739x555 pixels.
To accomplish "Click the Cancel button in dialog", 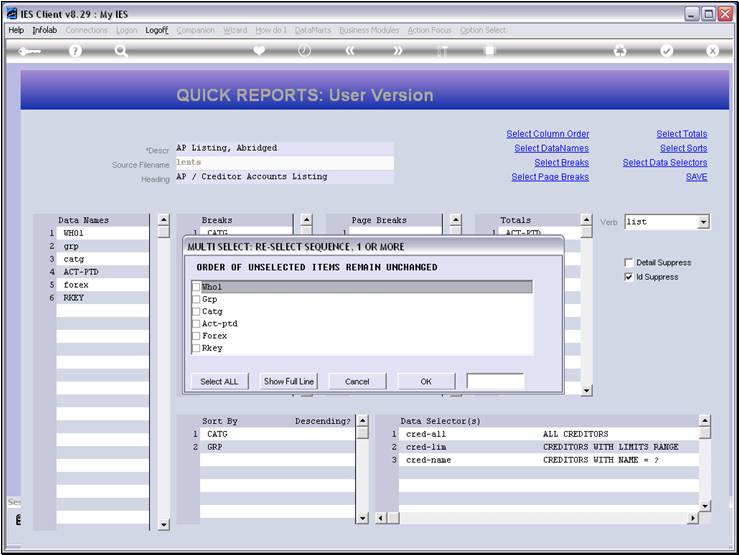I will point(357,381).
